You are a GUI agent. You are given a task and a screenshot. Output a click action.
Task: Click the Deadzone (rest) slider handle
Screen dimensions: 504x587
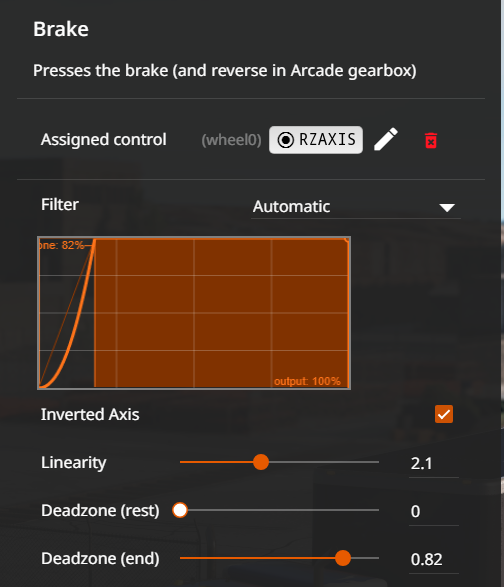click(180, 510)
